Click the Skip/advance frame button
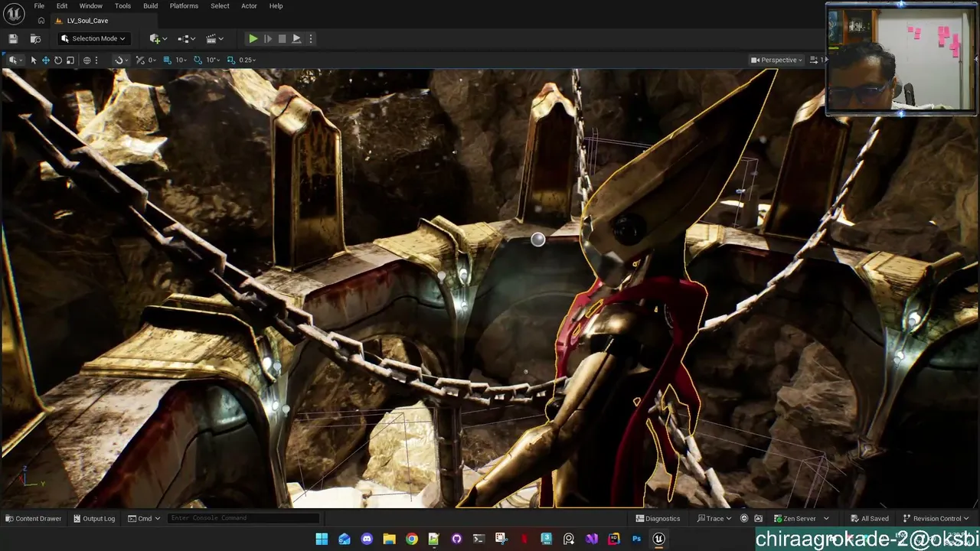This screenshot has width=980, height=551. (x=267, y=38)
